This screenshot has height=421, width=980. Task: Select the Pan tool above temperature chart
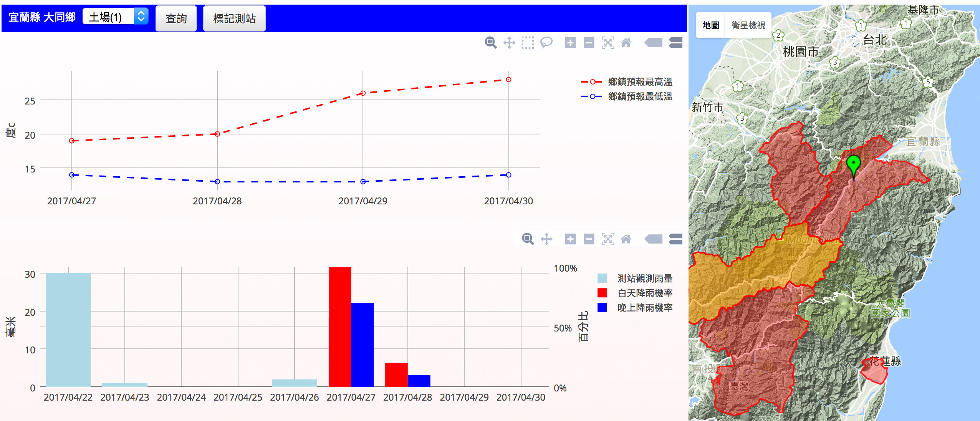point(509,43)
